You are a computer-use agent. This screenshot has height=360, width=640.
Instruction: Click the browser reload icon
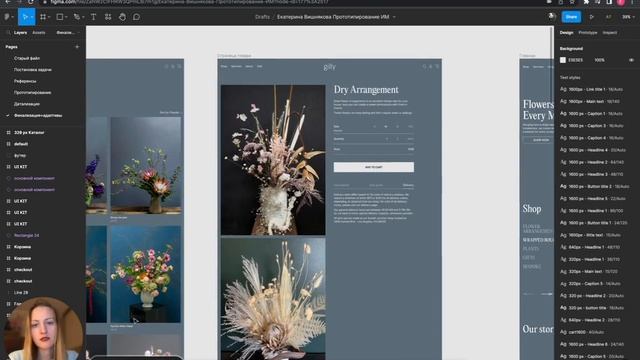coord(31,2)
